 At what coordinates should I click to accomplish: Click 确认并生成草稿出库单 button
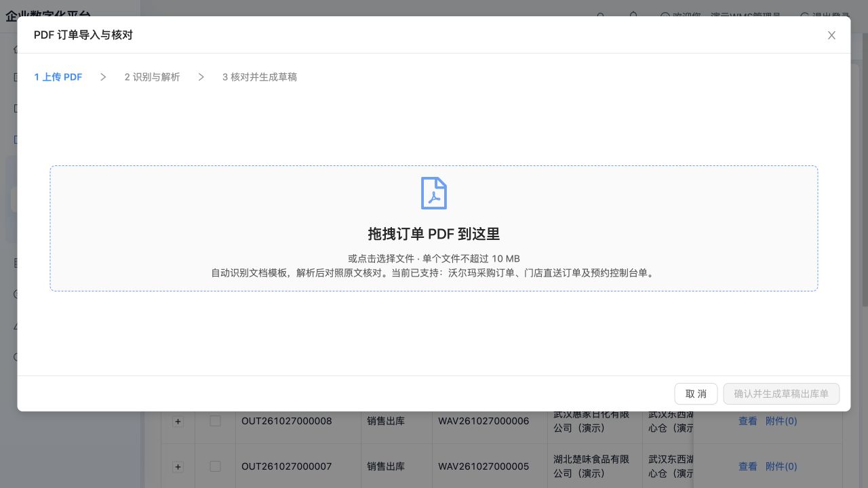(x=781, y=394)
